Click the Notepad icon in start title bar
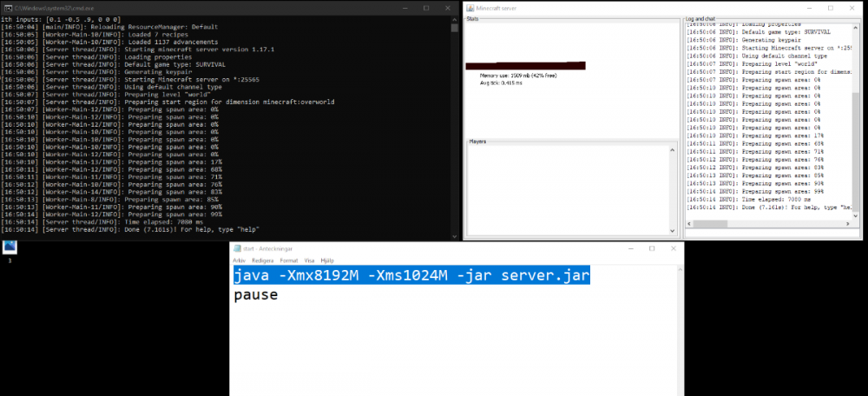 point(236,248)
